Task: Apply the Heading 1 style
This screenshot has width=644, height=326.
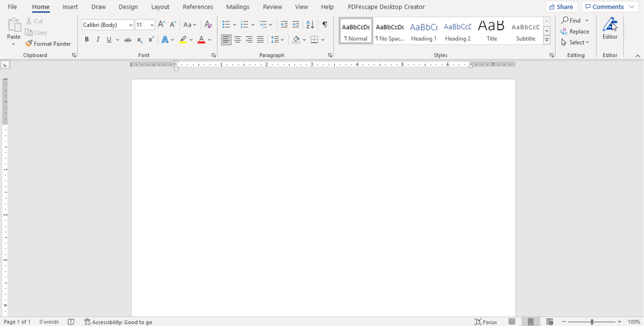Action: (424, 31)
